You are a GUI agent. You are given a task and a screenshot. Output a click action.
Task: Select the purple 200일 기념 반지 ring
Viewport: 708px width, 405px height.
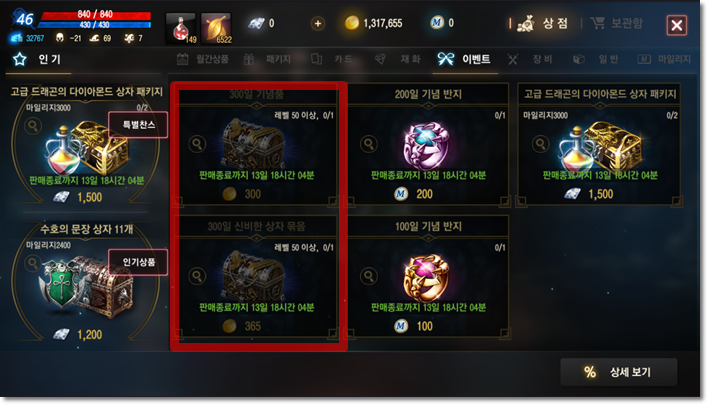click(426, 146)
